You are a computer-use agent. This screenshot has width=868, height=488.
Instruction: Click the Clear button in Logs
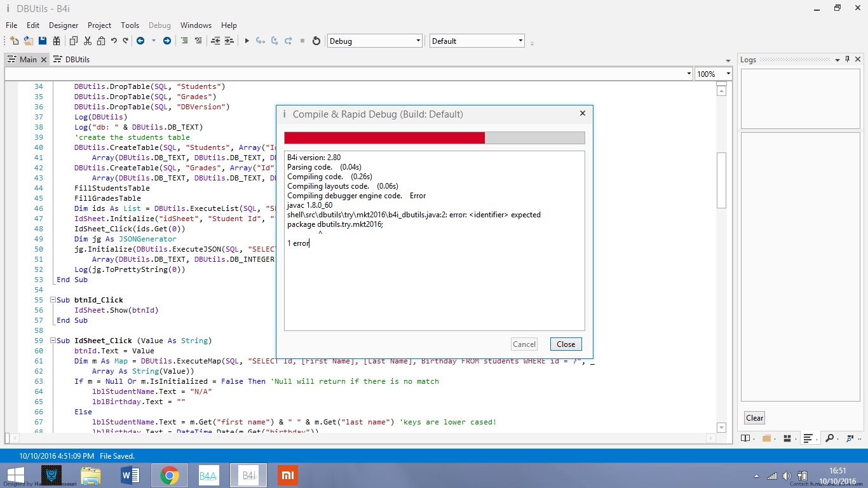tap(754, 418)
